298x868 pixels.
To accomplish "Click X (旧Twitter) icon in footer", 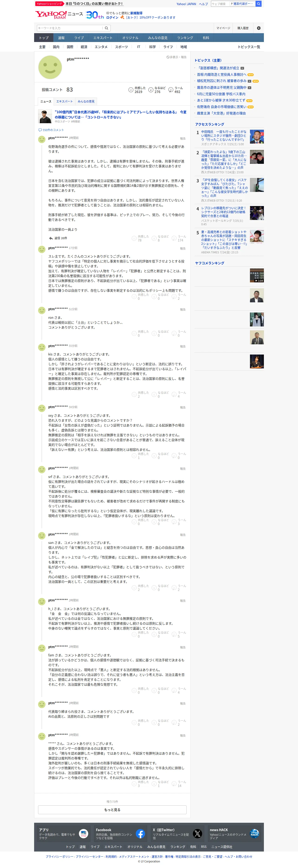I will [x=198, y=834].
